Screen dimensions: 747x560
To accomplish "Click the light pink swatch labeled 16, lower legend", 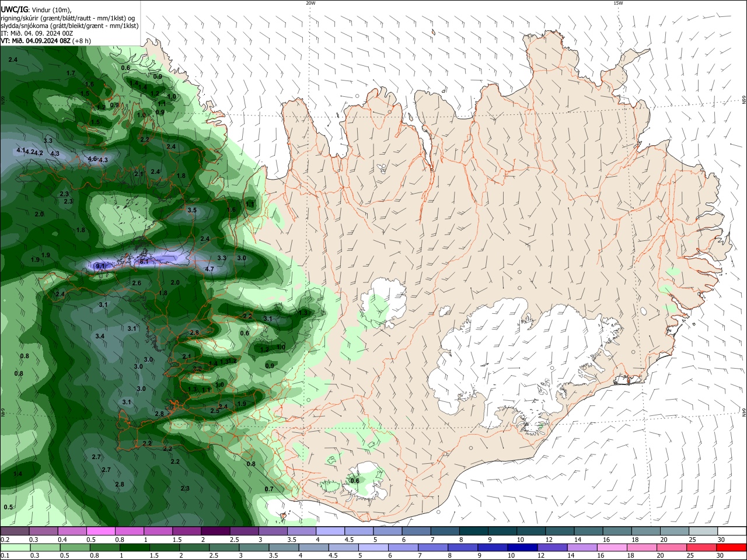I will [612, 547].
